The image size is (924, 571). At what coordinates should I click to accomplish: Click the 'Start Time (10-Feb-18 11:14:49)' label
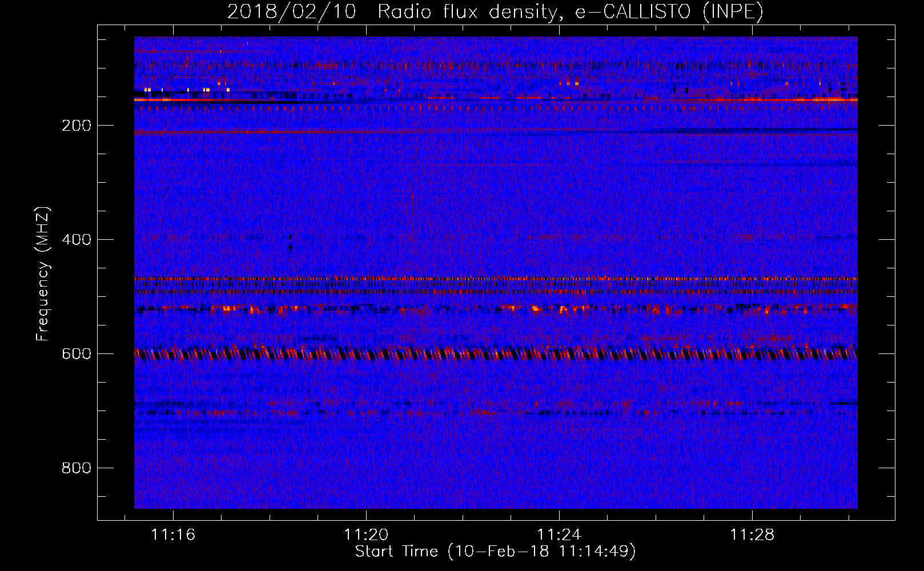[495, 552]
